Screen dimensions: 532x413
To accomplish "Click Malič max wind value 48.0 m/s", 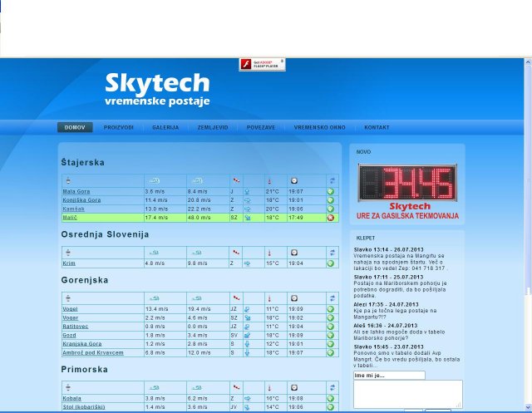I will (199, 218).
